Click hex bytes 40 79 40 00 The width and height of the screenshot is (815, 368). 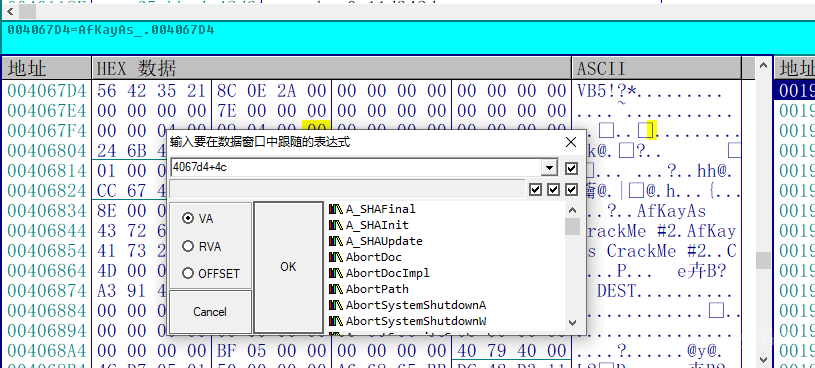pos(511,350)
